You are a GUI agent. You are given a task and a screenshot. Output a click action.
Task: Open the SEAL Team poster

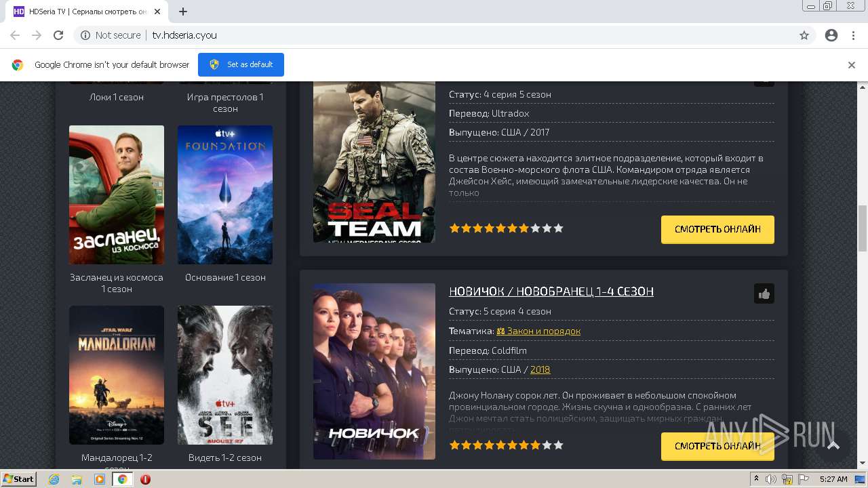[x=374, y=162]
